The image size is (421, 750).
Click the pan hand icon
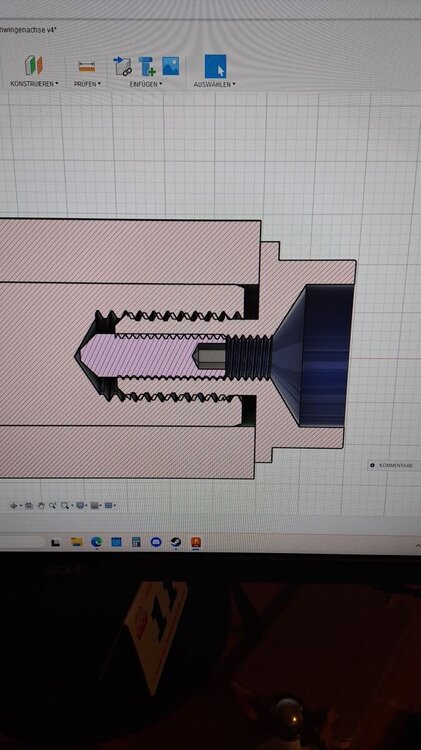41,506
